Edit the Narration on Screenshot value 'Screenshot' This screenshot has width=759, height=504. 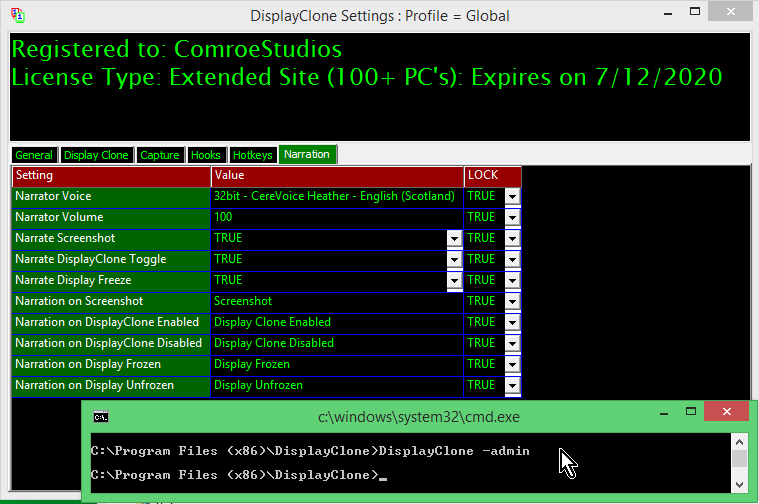coord(337,301)
